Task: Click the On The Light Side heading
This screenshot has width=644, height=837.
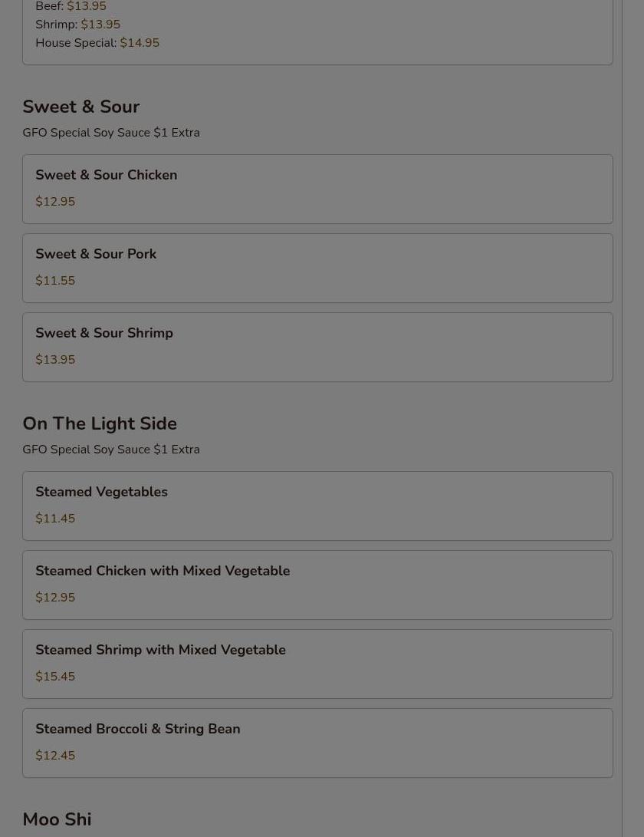Action: (100, 423)
